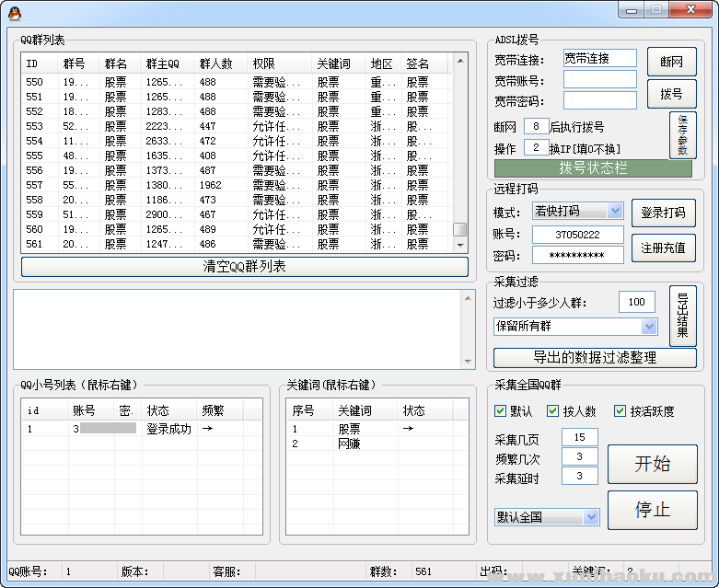Viewport: 719px width, 588px height.
Task: Click the 宽带账号 input field
Action: (x=599, y=80)
